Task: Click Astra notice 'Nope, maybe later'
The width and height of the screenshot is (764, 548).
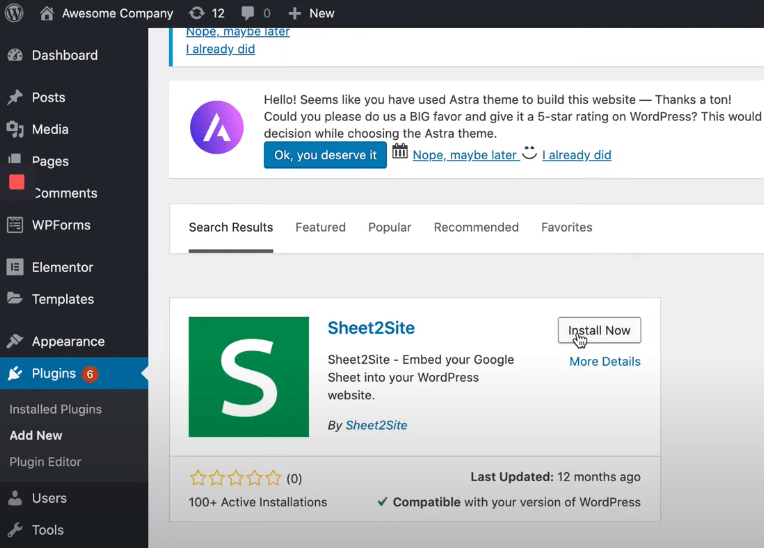Action: pos(464,155)
